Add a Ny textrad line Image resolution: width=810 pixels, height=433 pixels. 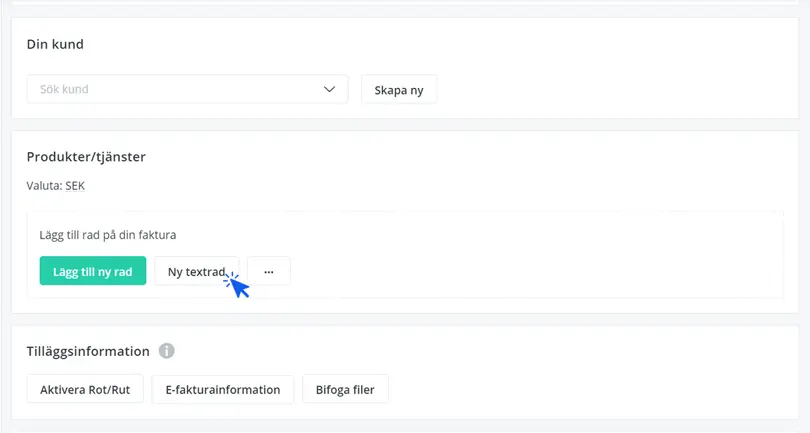(x=197, y=271)
